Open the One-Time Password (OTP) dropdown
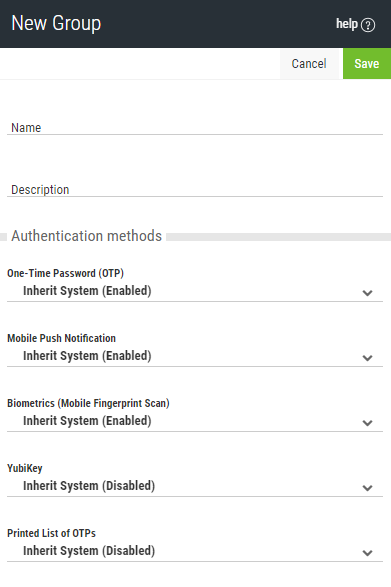Image resolution: width=391 pixels, height=587 pixels. (195, 291)
